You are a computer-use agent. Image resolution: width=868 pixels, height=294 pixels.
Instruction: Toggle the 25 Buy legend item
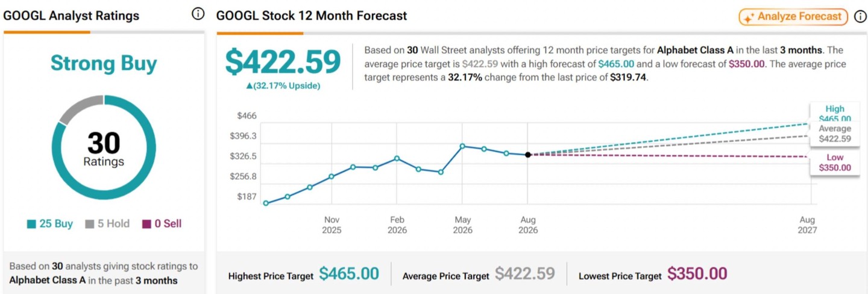coord(50,224)
